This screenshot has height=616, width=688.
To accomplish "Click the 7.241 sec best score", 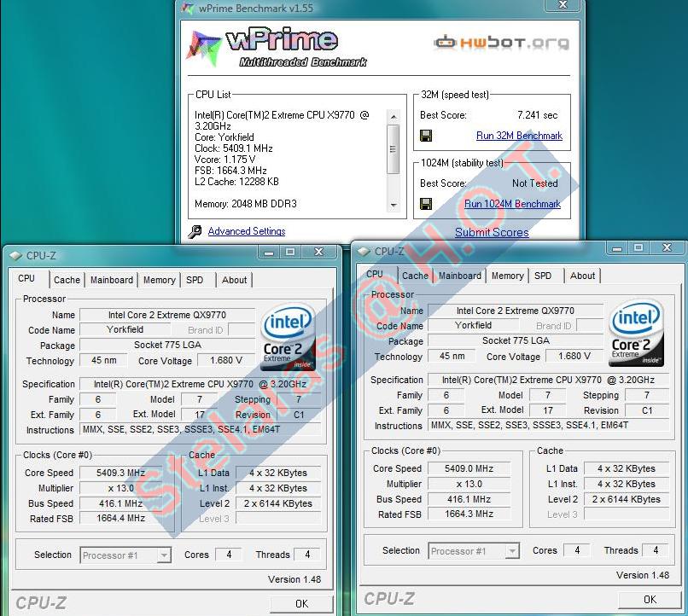I will point(537,115).
